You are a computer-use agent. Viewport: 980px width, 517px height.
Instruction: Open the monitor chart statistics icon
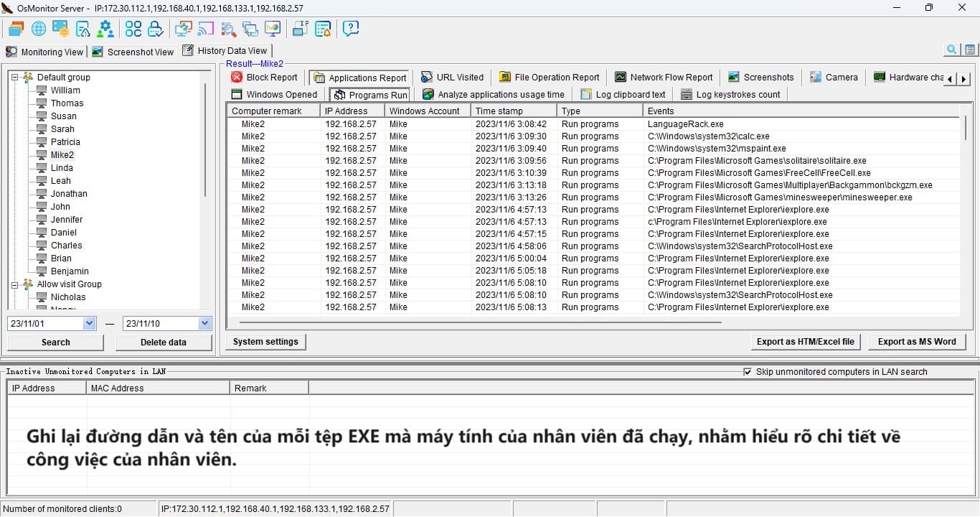coord(273,29)
